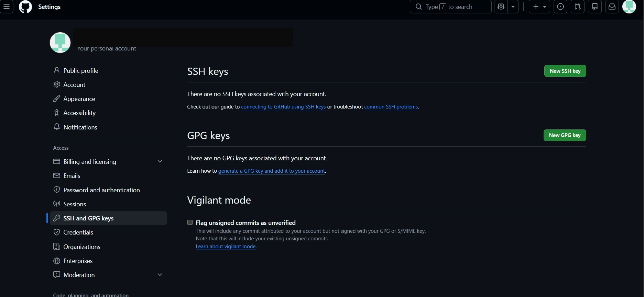
Task: Open the Copilot dropdown arrow
Action: pos(513,7)
